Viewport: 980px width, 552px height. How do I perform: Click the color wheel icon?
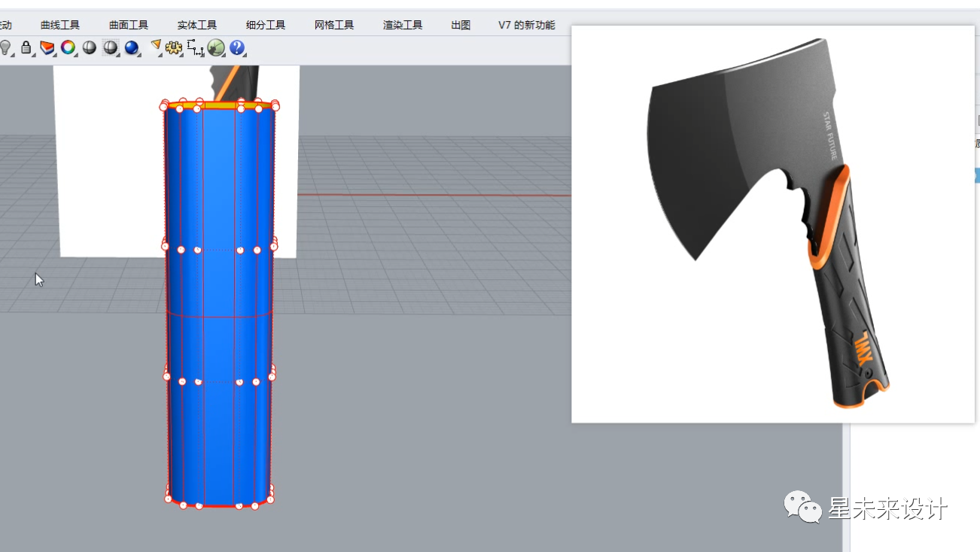point(68,48)
